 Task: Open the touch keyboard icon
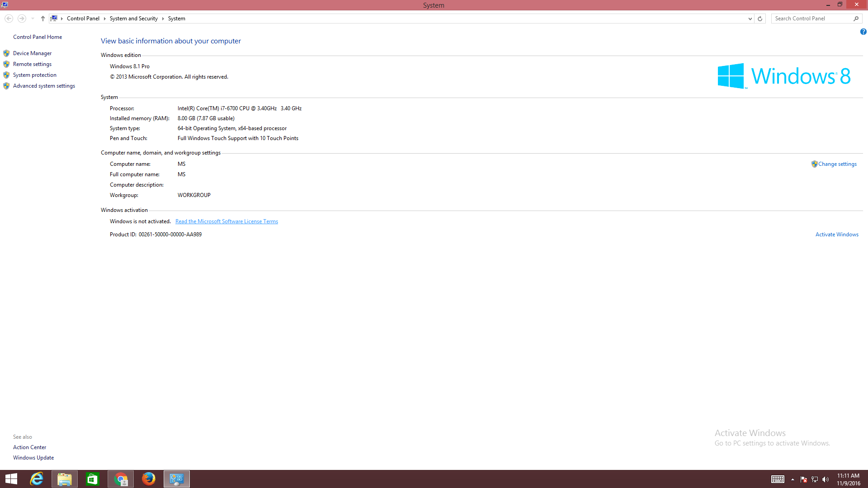778,479
